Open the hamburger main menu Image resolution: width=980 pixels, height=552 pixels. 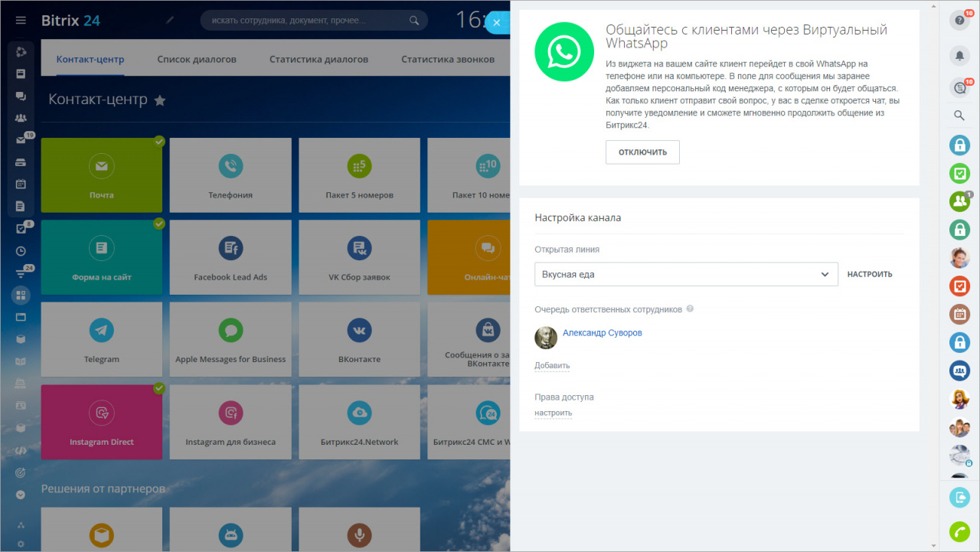pos(21,21)
